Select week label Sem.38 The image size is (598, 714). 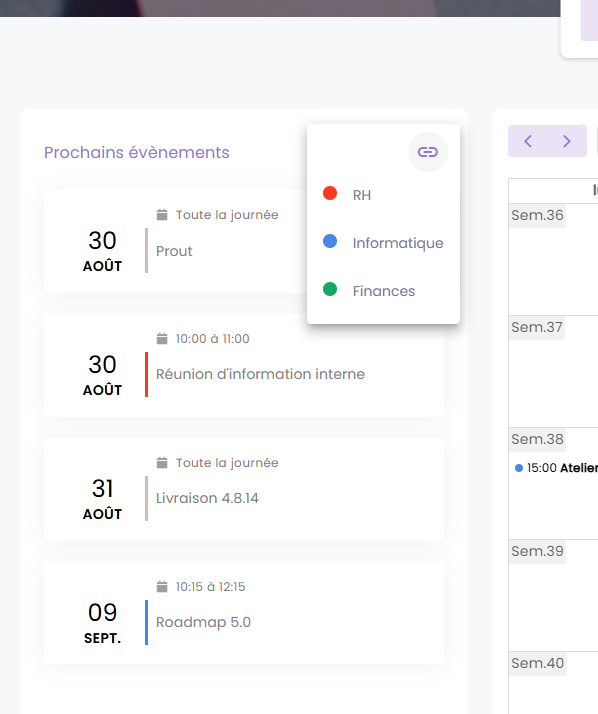pyautogui.click(x=537, y=439)
